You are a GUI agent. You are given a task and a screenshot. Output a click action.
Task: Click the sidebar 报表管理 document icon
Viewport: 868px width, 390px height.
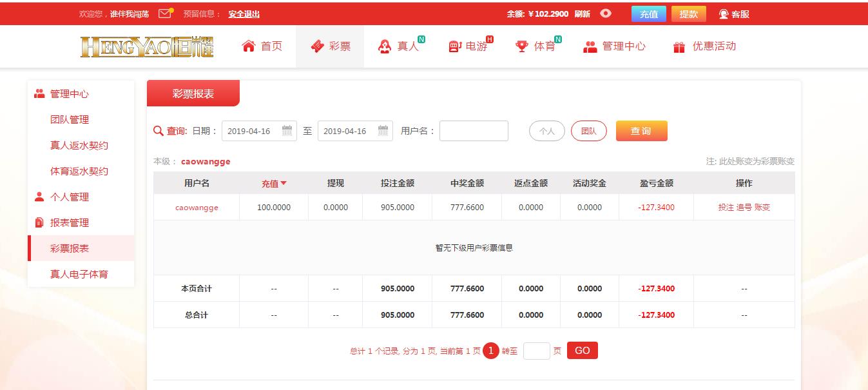[39, 222]
